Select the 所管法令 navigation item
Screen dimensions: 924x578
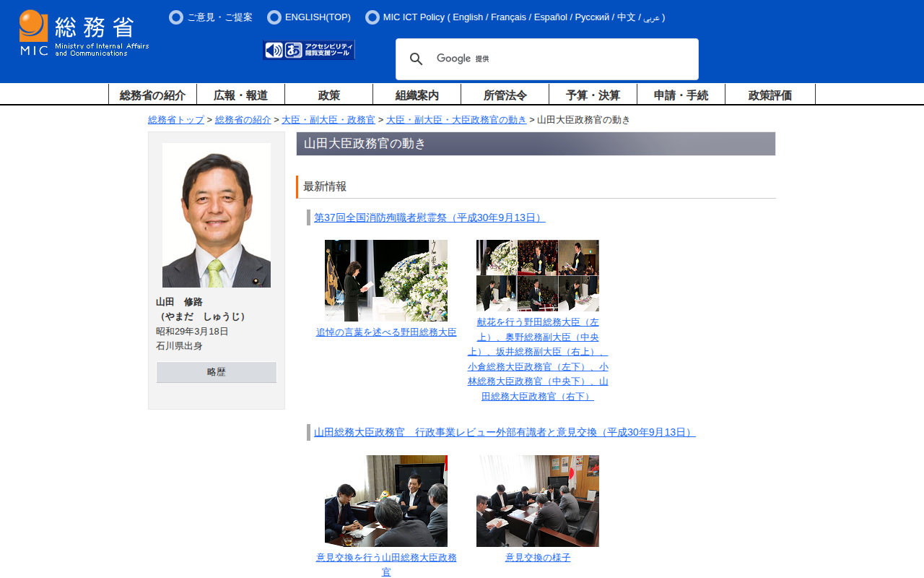click(505, 95)
